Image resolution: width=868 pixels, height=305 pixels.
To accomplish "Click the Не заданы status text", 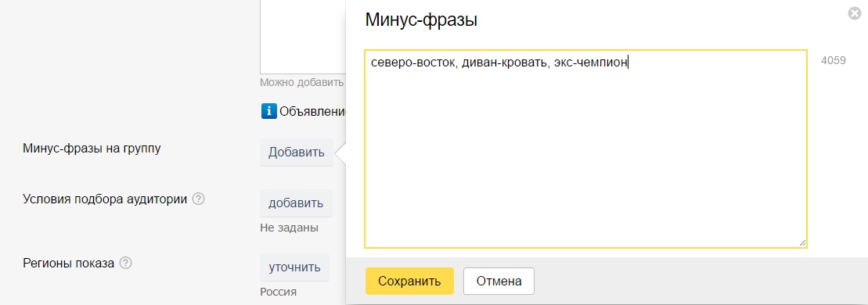I will click(x=289, y=228).
